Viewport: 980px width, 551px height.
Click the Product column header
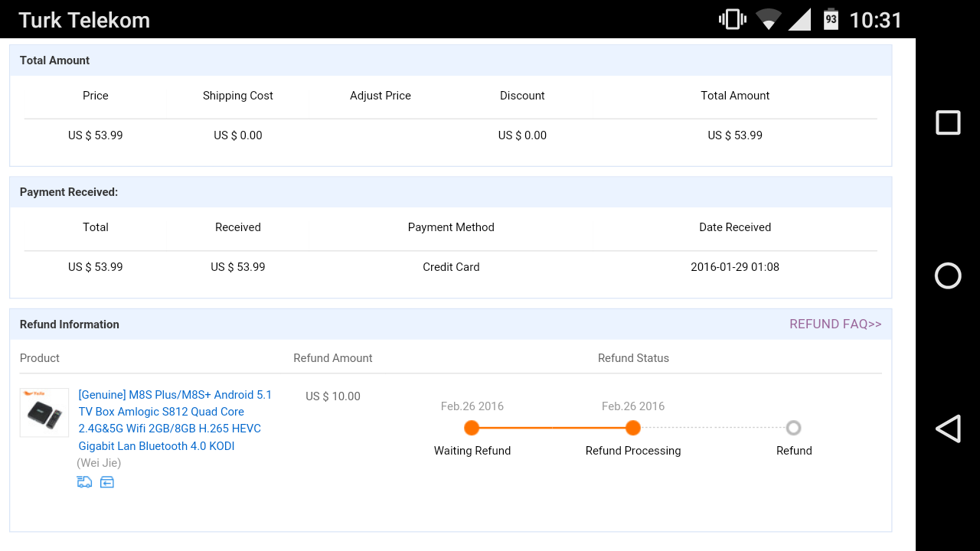coord(40,358)
